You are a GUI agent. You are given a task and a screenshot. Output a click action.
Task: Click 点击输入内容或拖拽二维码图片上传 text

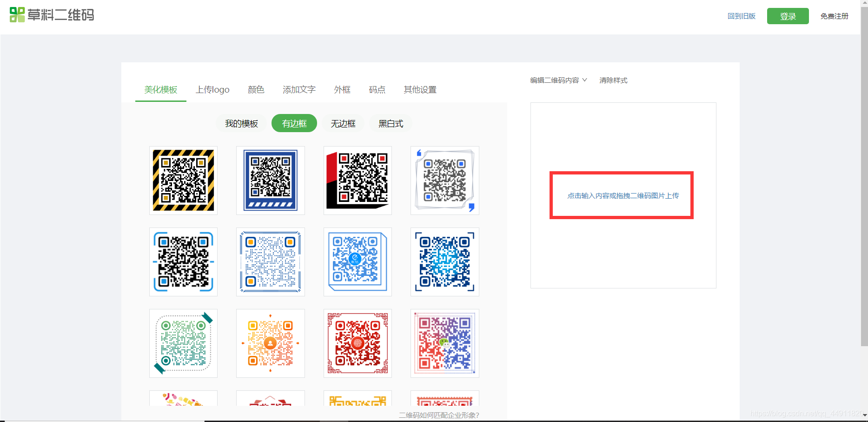coord(623,196)
